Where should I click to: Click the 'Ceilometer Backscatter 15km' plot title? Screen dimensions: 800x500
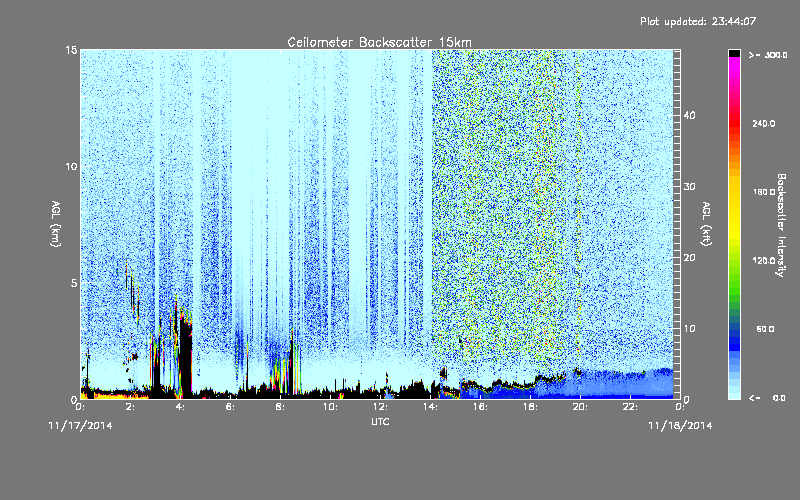(x=379, y=42)
